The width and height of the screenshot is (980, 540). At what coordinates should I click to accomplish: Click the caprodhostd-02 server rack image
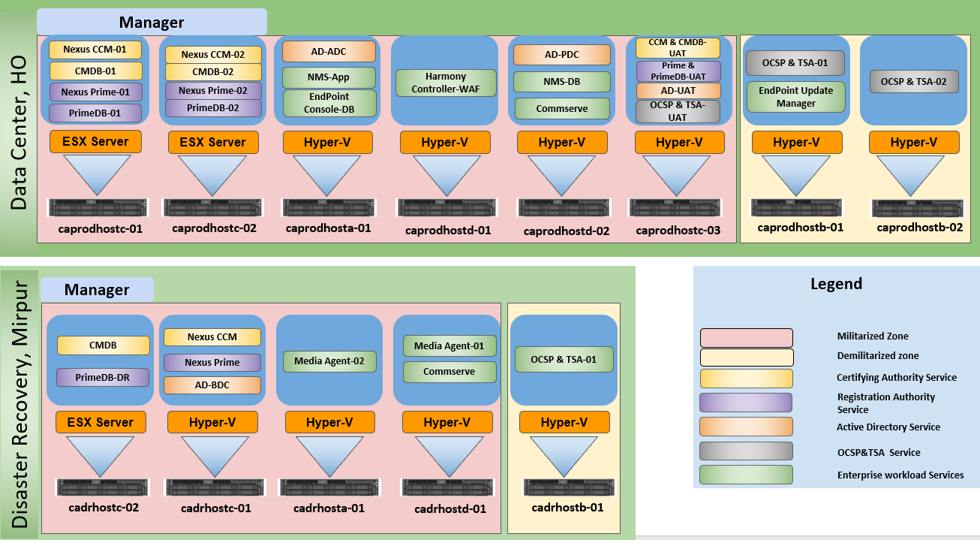tap(566, 207)
